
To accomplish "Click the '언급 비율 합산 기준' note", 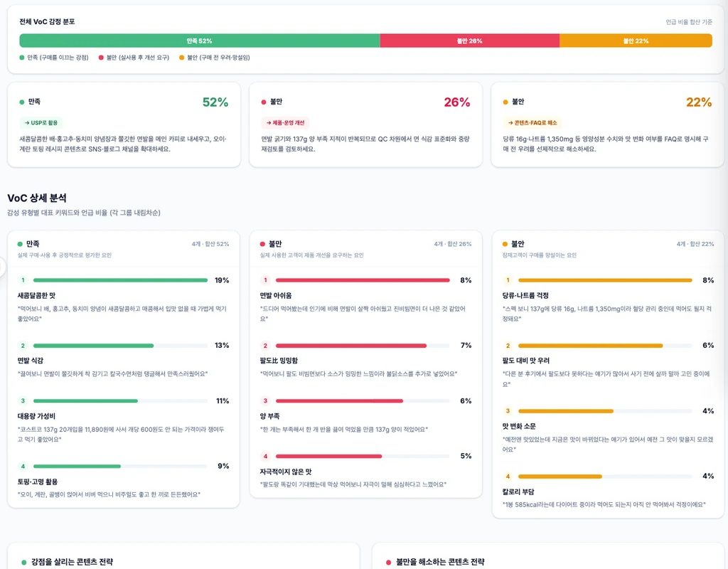I will (689, 22).
